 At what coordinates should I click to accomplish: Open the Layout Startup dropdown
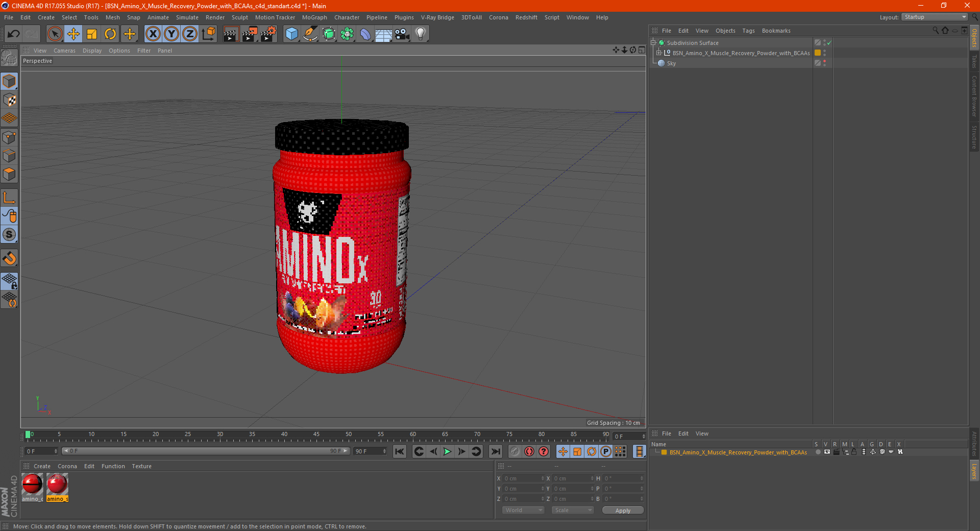click(x=935, y=17)
